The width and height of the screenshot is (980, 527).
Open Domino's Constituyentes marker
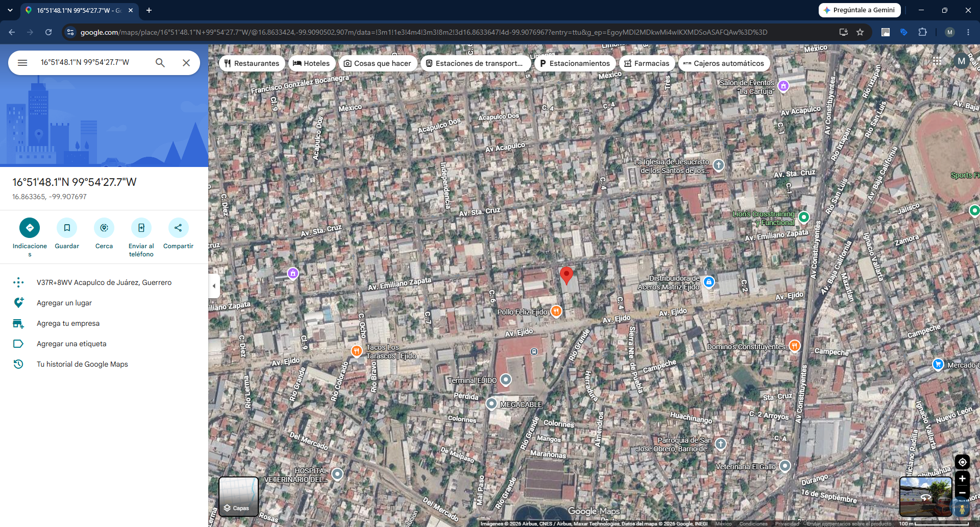pos(794,346)
